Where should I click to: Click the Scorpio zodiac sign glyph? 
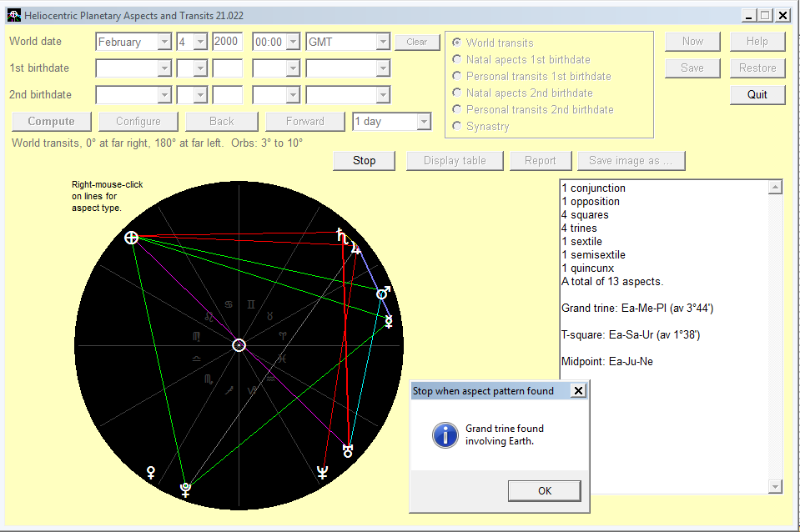click(209, 379)
